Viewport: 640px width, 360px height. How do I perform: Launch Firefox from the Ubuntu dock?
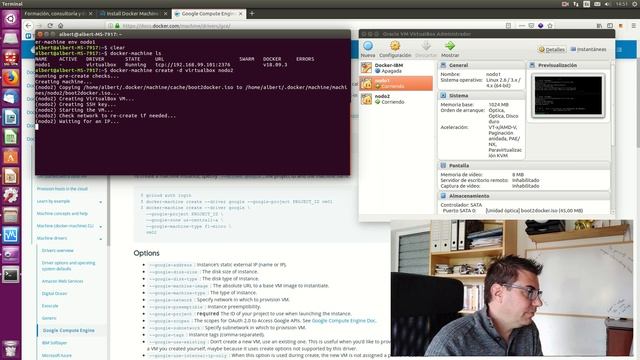point(11,78)
